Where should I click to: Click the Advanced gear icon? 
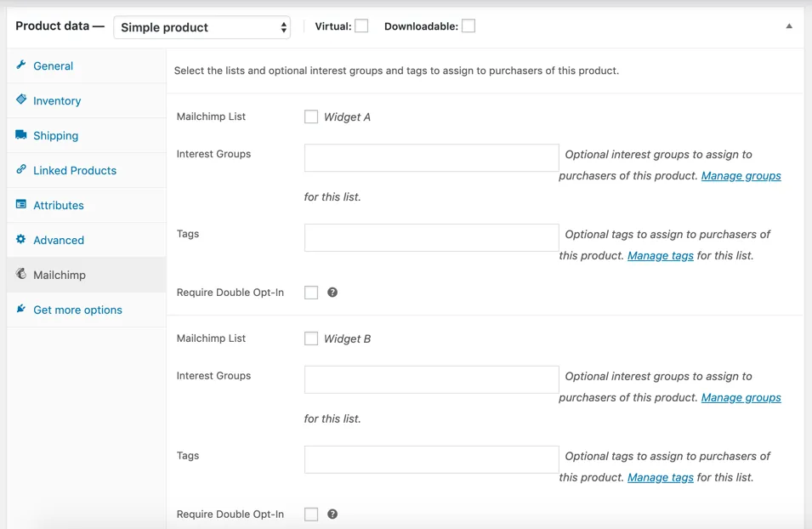[x=20, y=239]
